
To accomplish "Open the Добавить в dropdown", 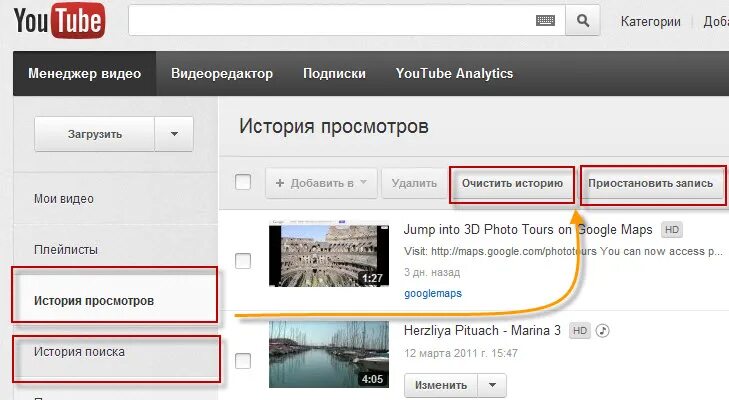I will point(321,183).
